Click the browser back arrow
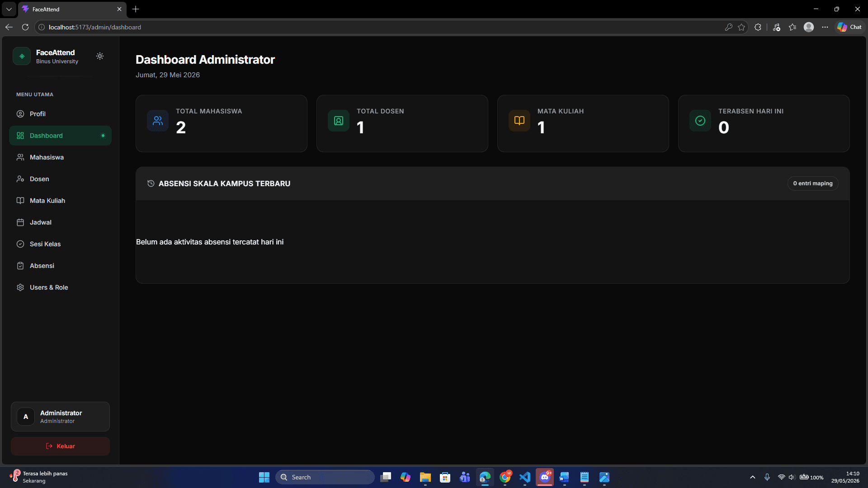This screenshot has width=868, height=488. click(x=9, y=27)
